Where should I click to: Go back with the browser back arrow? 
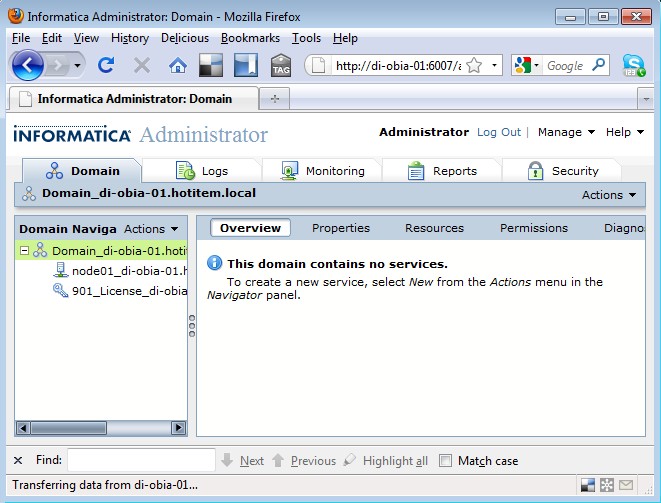[x=27, y=65]
